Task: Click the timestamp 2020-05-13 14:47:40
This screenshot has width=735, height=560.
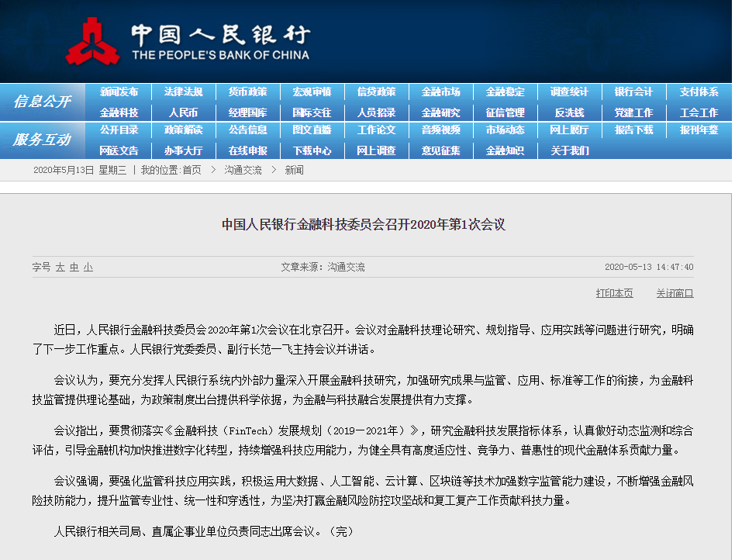Action: (x=649, y=268)
